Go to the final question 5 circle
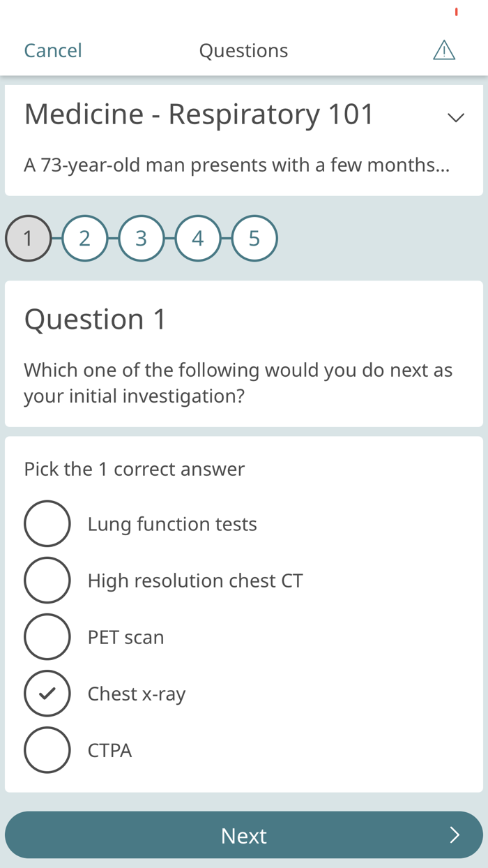This screenshot has width=488, height=868. click(254, 238)
